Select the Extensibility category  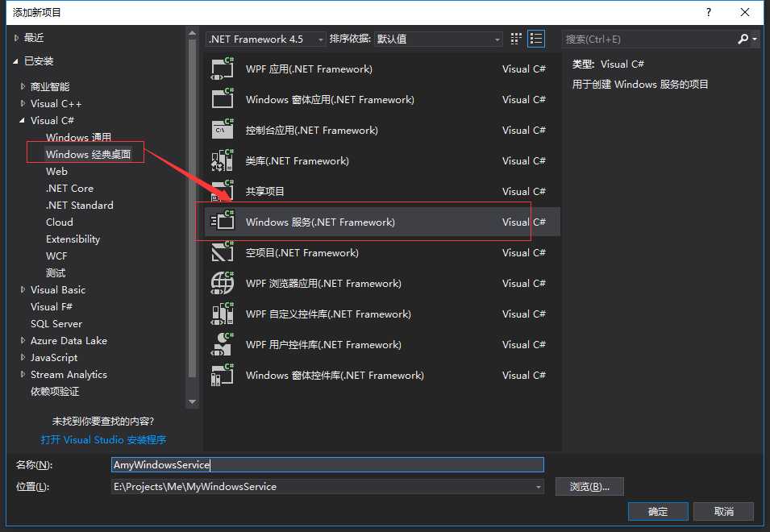73,239
